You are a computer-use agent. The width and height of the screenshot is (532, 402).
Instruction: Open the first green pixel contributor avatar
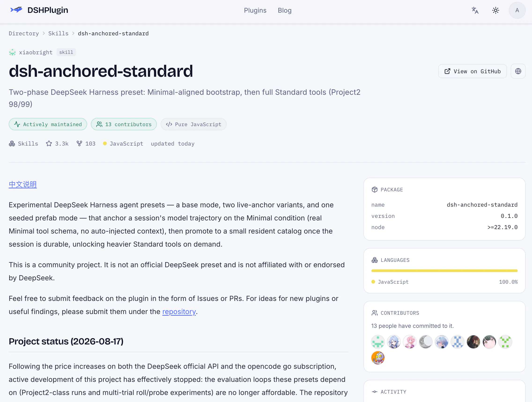[x=378, y=342]
